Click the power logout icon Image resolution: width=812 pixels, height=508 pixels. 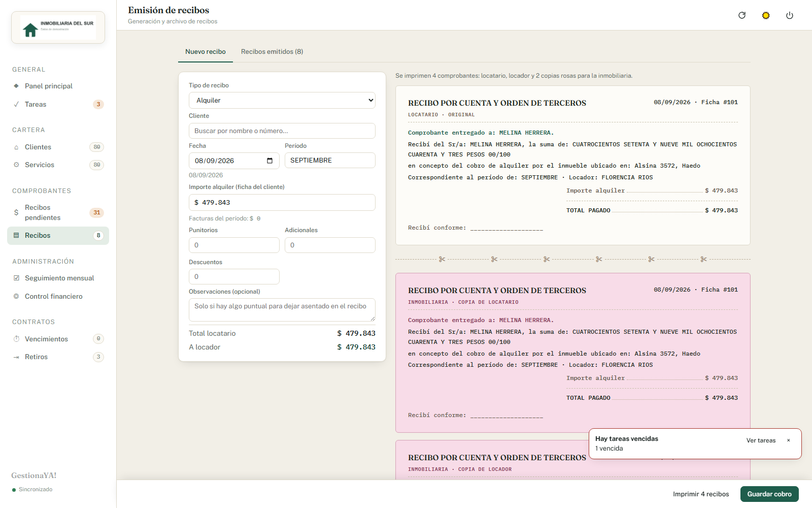pyautogui.click(x=790, y=15)
